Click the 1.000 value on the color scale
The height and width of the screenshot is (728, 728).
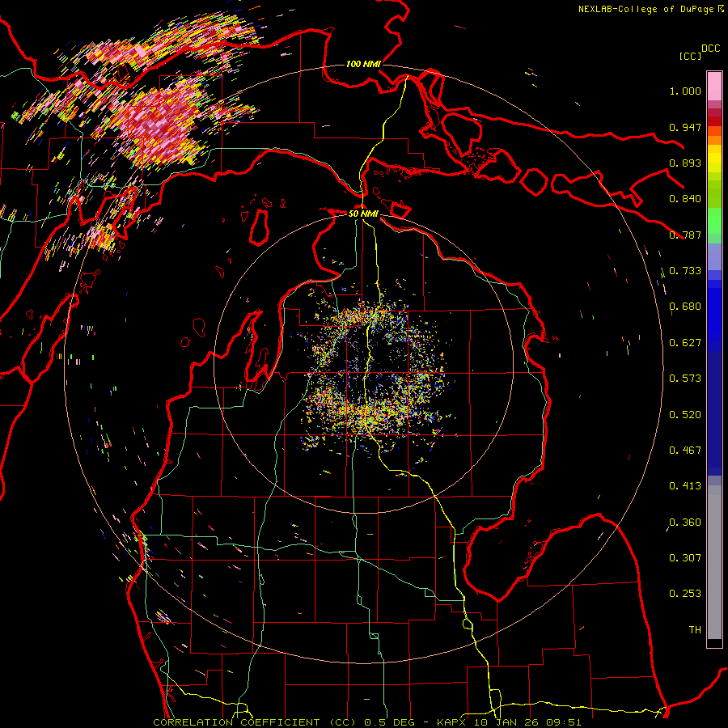[685, 91]
